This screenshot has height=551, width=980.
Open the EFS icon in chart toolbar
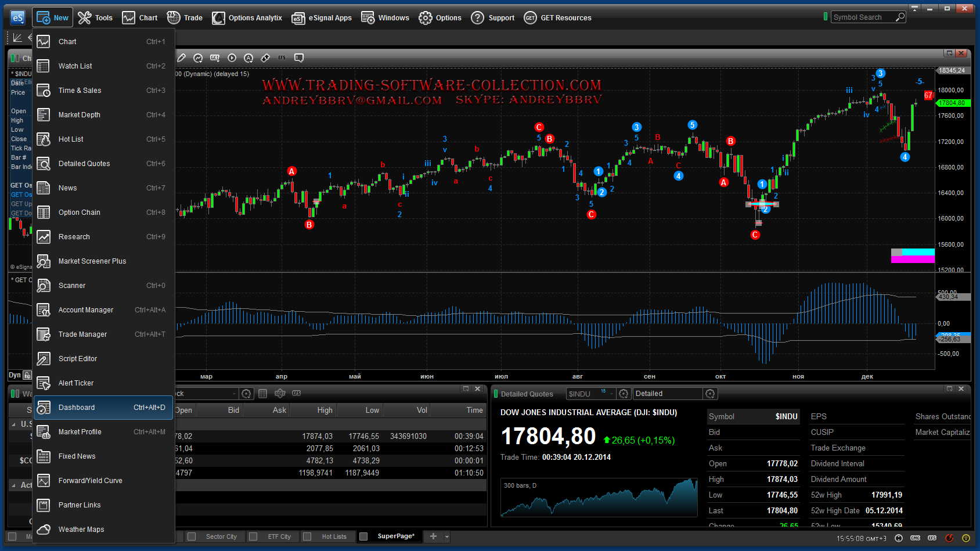[x=282, y=58]
